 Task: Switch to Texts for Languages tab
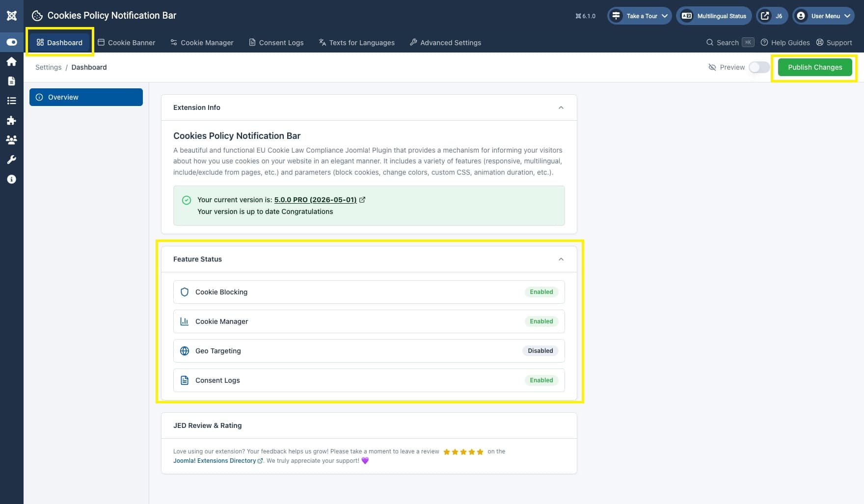(357, 42)
